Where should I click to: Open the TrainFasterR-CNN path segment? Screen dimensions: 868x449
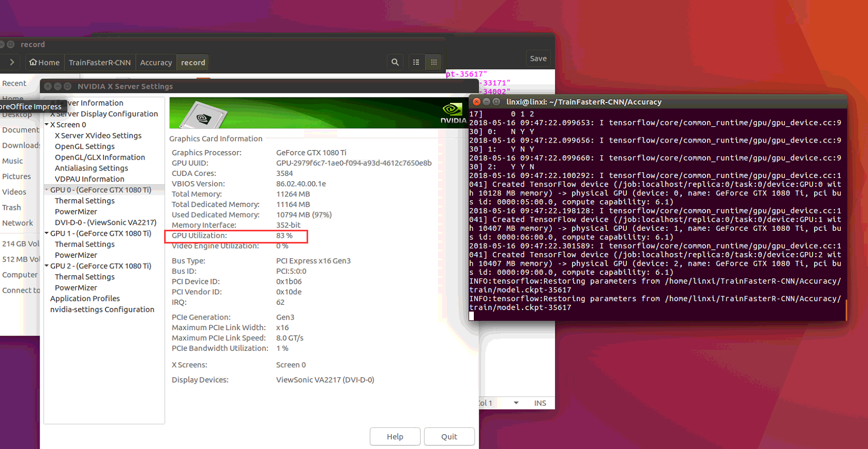tap(100, 62)
